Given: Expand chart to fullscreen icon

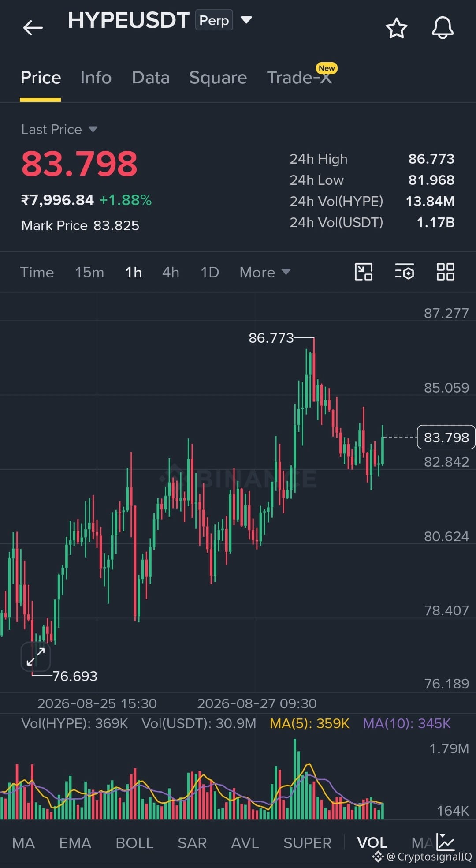Looking at the screenshot, I should [x=36, y=657].
